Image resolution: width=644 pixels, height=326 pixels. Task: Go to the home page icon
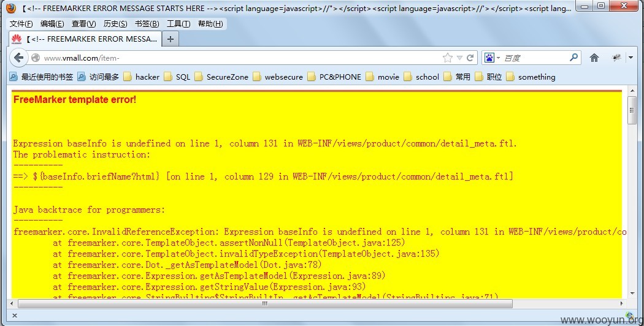[594, 58]
